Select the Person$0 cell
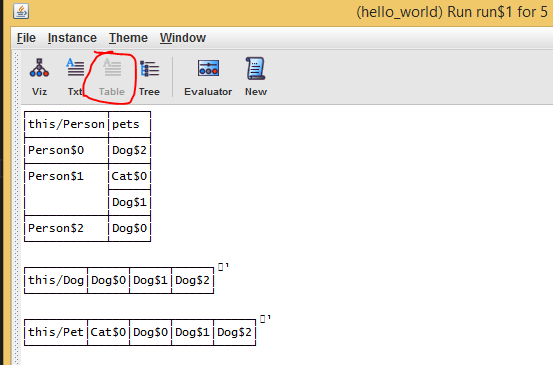The height and width of the screenshot is (365, 553). [66, 150]
